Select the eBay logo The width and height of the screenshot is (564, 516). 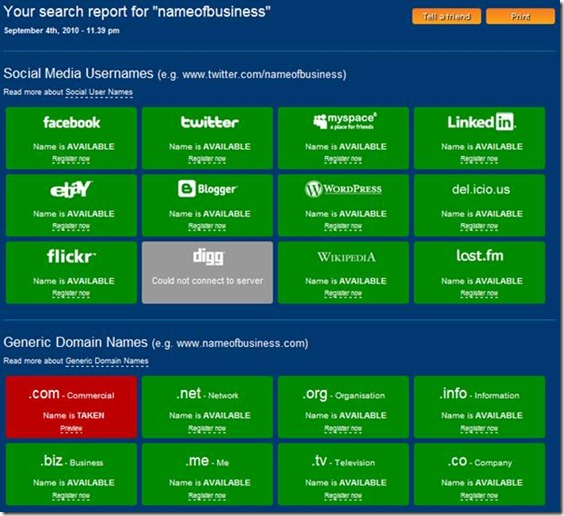[x=71, y=189]
